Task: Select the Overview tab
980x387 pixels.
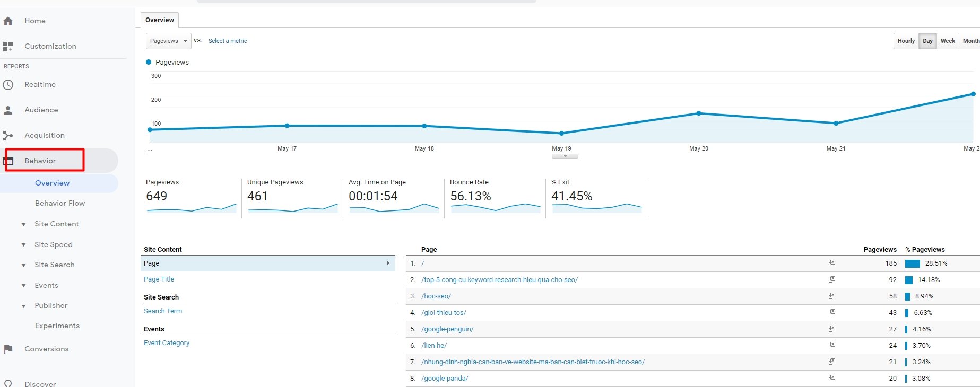Action: click(x=159, y=20)
